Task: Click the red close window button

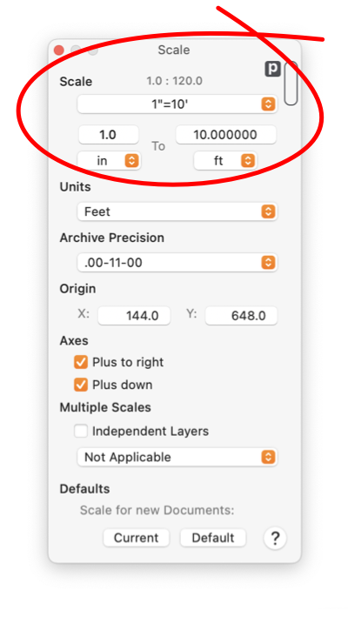Action: (x=59, y=50)
